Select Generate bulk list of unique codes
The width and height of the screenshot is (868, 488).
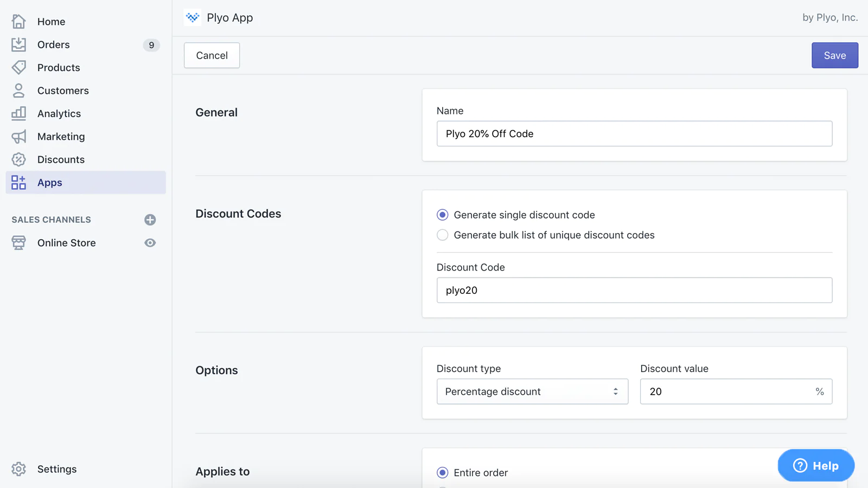coord(443,235)
